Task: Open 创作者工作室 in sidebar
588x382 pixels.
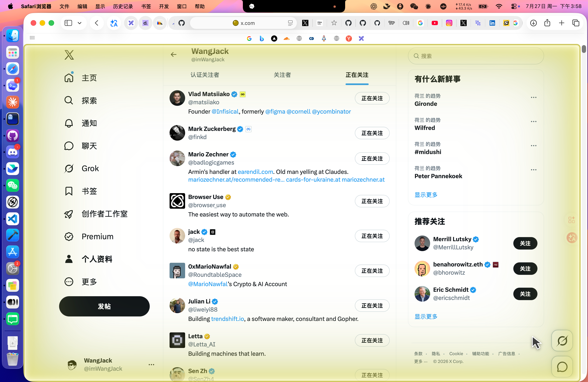Action: pyautogui.click(x=96, y=214)
